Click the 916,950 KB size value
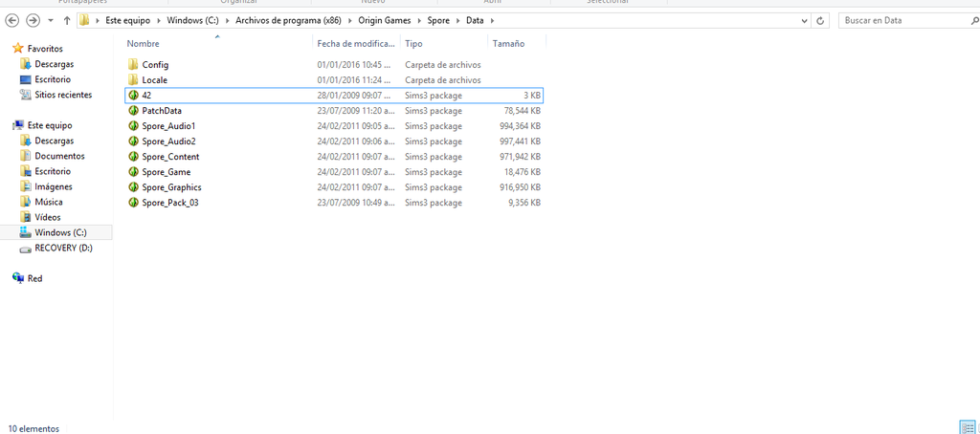 coord(520,186)
